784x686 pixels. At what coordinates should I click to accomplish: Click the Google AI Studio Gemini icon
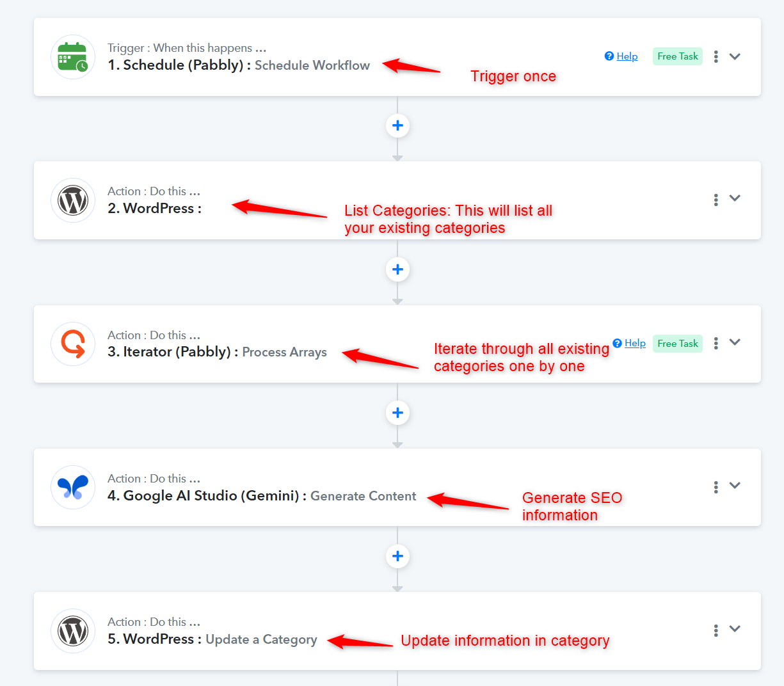(73, 487)
